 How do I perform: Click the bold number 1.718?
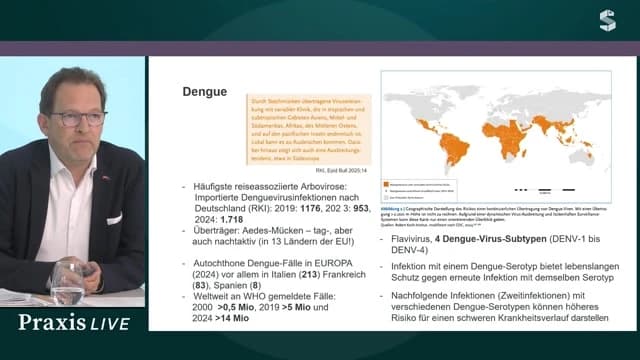pos(232,220)
